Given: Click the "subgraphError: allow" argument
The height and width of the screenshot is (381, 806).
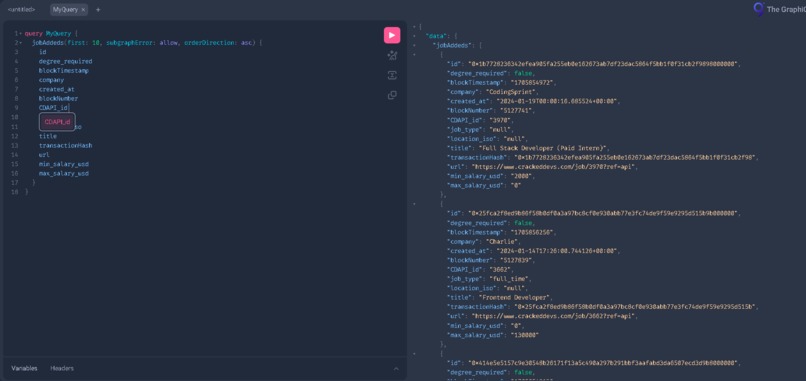Looking at the screenshot, I should [x=142, y=43].
